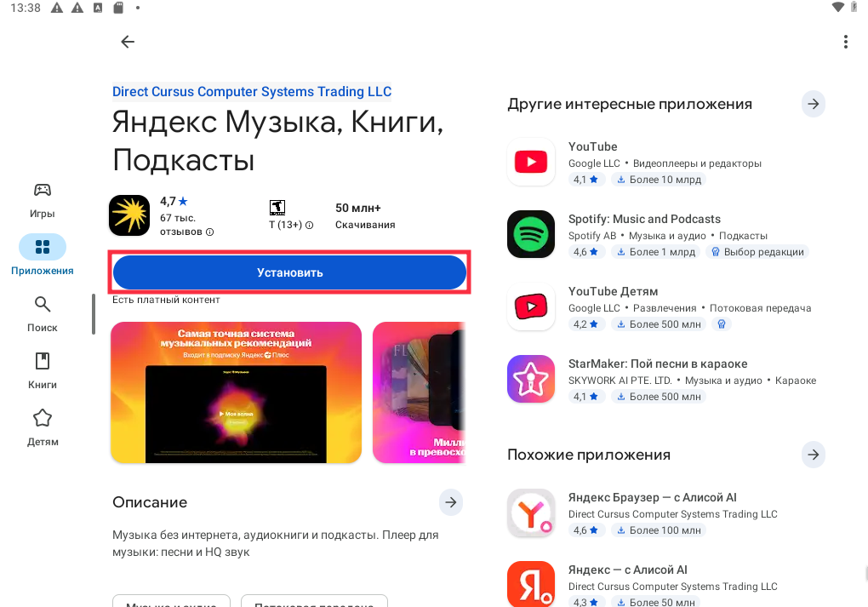The height and width of the screenshot is (607, 868).
Task: Click the Яндекс Музыка app logo
Action: [x=129, y=215]
